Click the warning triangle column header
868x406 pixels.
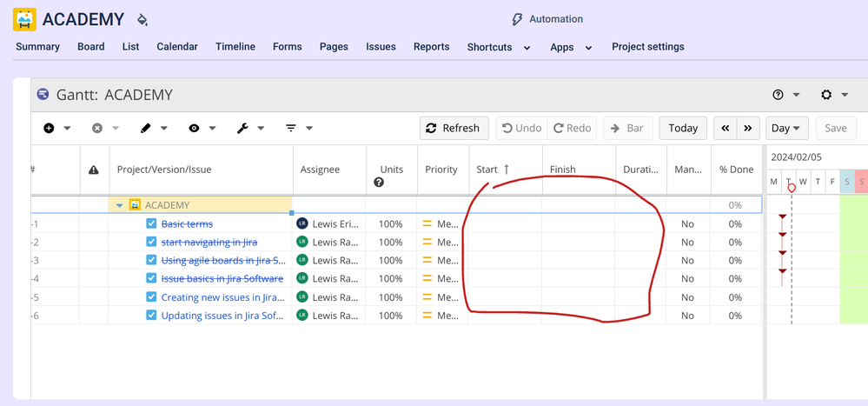point(94,170)
